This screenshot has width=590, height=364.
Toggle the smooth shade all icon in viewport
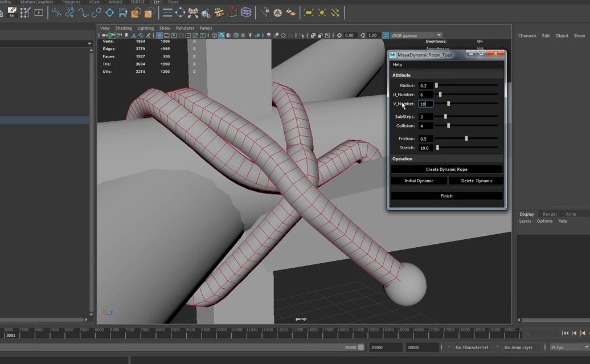221,35
